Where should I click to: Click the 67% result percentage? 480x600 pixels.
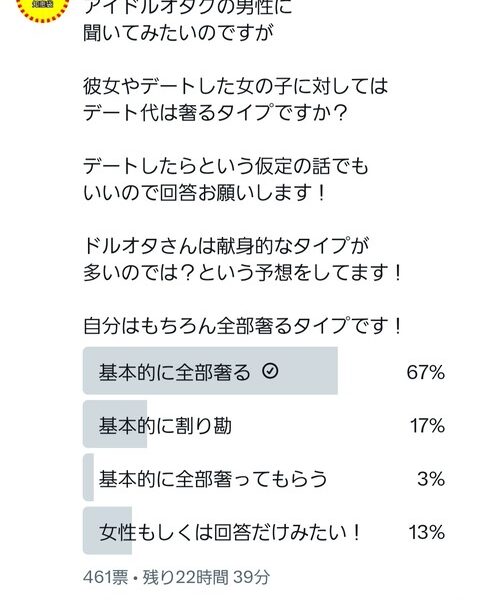(425, 372)
